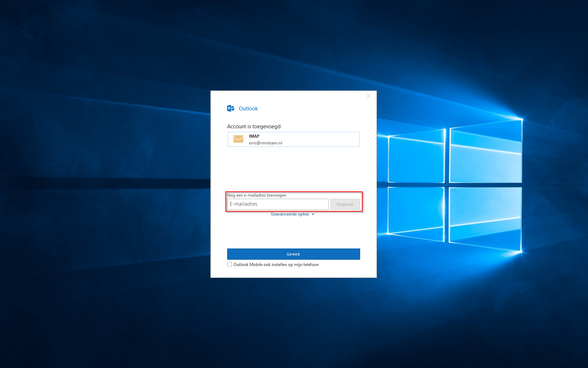Click the IMAP envelope icon
The image size is (588, 368).
click(x=238, y=139)
